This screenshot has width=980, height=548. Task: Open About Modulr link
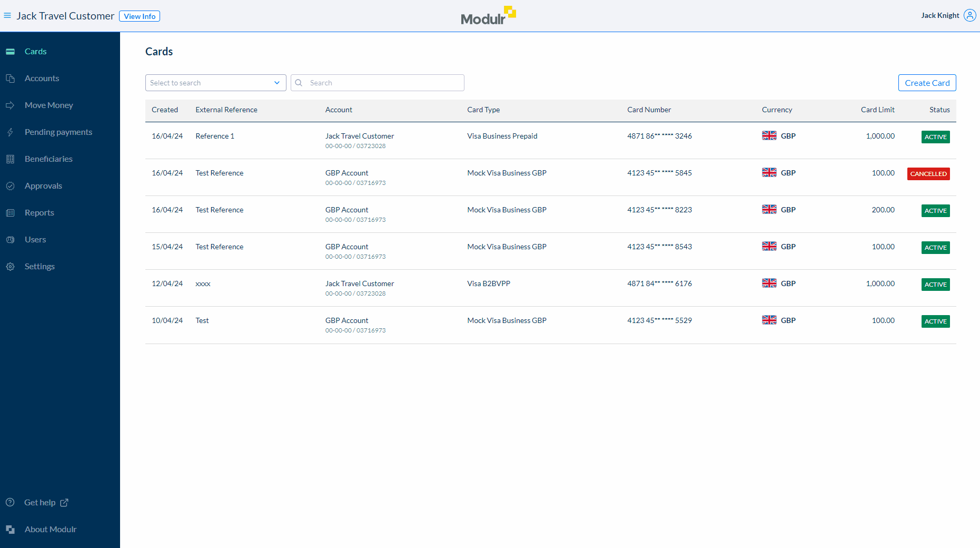tap(51, 530)
